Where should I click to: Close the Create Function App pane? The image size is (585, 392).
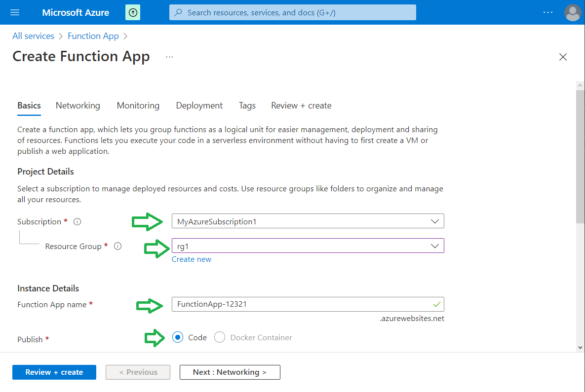pyautogui.click(x=563, y=57)
